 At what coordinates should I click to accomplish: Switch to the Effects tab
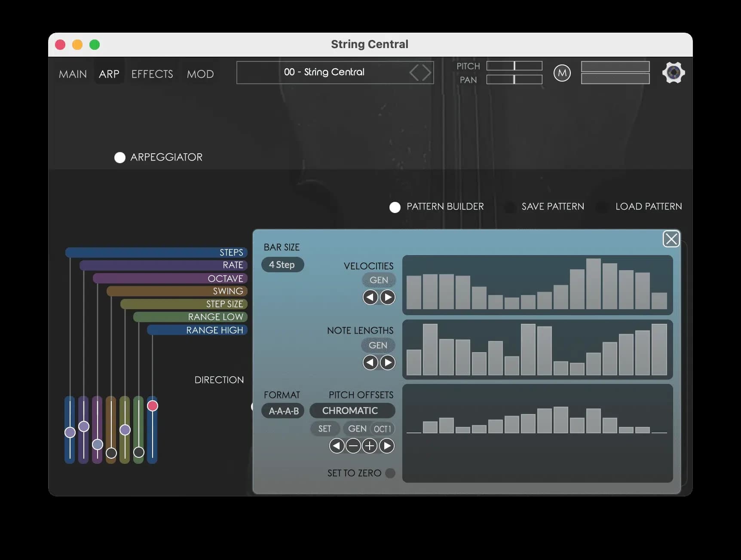click(x=152, y=73)
